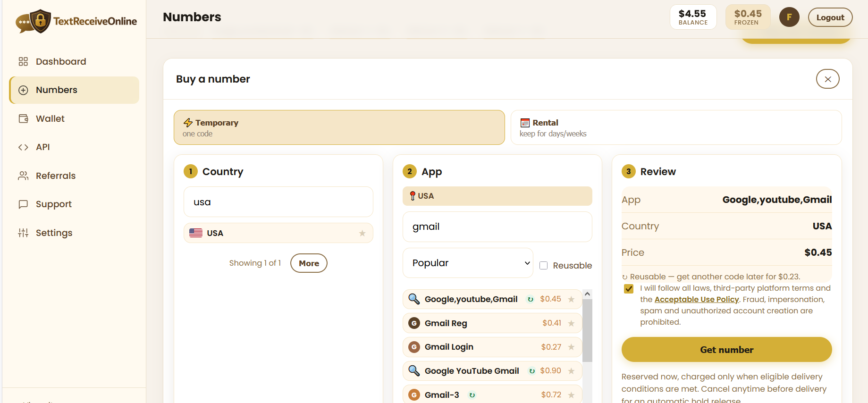
Task: Click the reusable icon on Google,youtube,Gmail $0.45
Action: point(531,300)
